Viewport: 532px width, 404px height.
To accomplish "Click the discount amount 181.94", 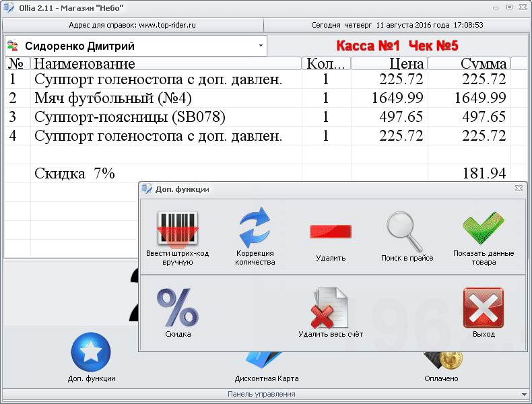I will click(x=484, y=173).
